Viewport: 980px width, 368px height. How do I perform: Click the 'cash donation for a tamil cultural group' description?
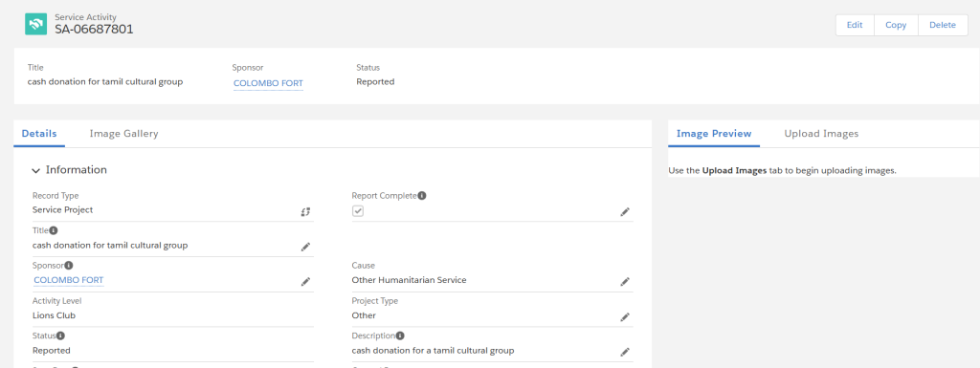pos(434,351)
